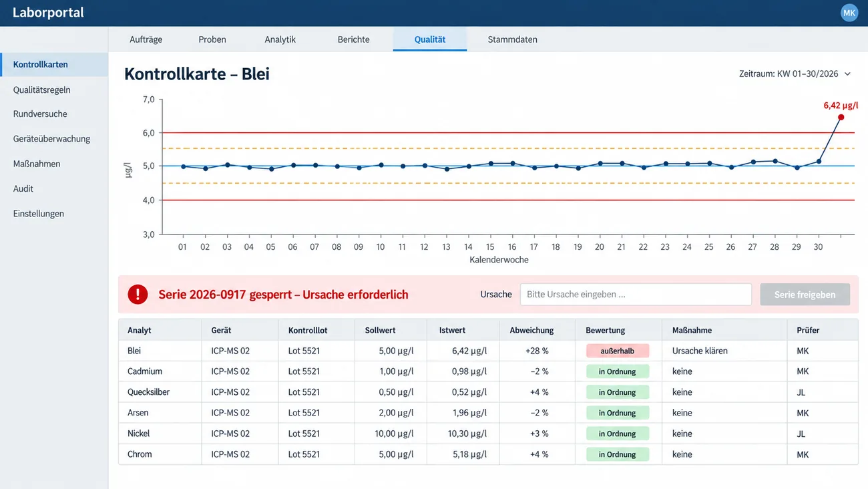Focus the Ursache input field
This screenshot has width=868, height=489.
tap(636, 295)
